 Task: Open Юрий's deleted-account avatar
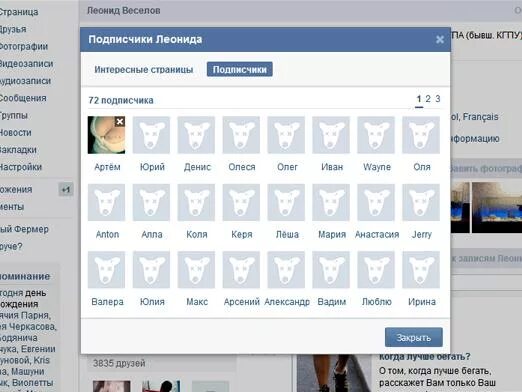point(151,135)
